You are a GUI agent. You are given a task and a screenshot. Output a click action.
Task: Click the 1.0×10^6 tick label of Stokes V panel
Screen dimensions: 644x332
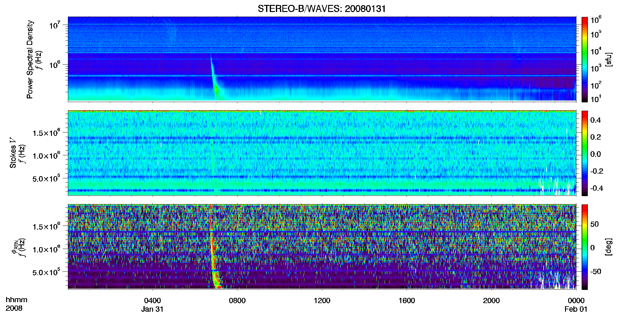(x=46, y=156)
